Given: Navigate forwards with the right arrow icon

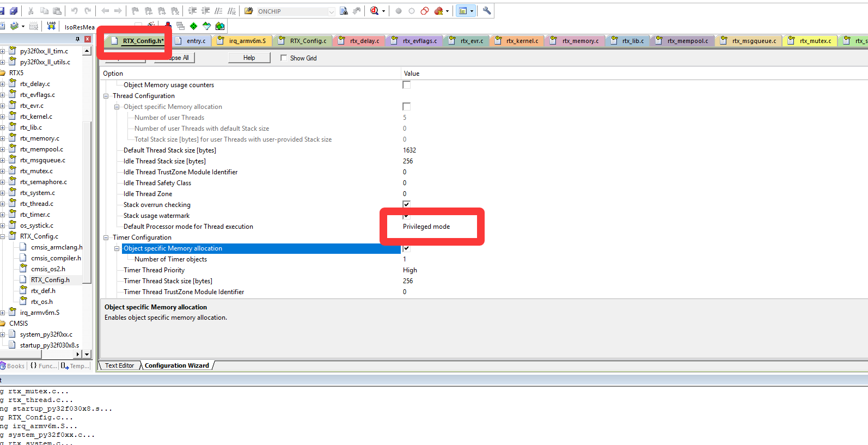Looking at the screenshot, I should pyautogui.click(x=118, y=11).
